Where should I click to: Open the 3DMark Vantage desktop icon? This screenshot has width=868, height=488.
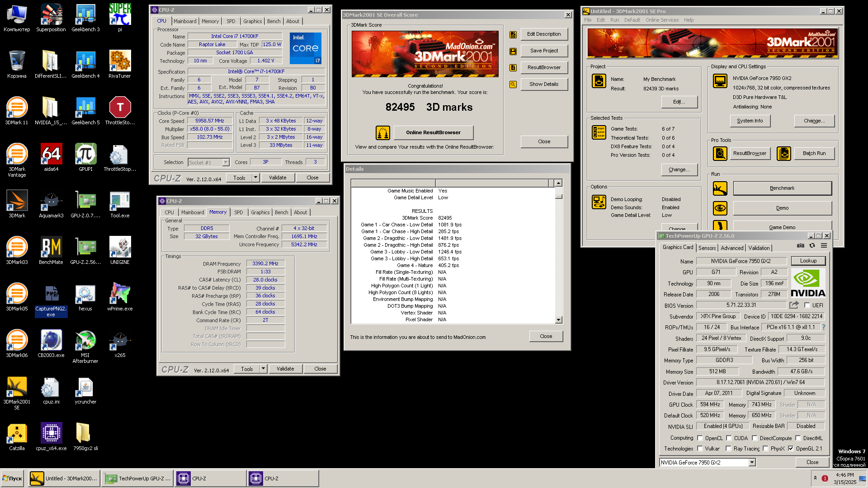(17, 160)
